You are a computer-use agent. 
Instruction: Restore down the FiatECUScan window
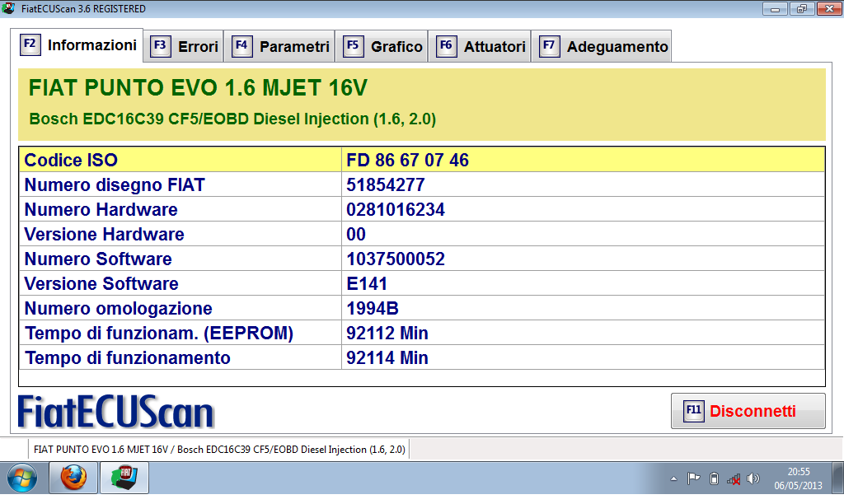coord(802,8)
